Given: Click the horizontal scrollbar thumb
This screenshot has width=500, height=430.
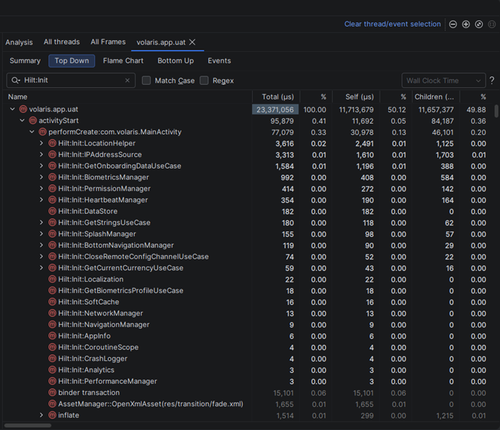Looking at the screenshot, I should pyautogui.click(x=28, y=426).
